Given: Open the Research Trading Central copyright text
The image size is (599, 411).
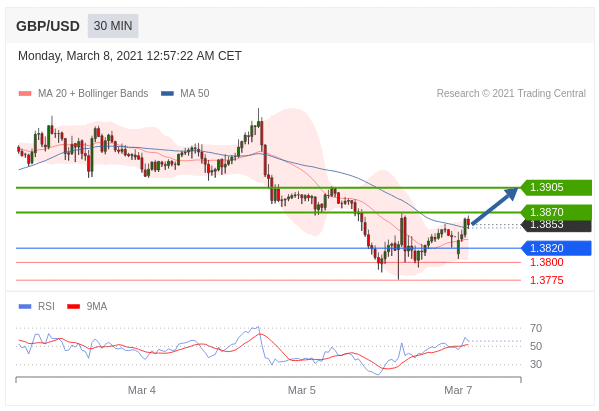Looking at the screenshot, I should pos(511,94).
